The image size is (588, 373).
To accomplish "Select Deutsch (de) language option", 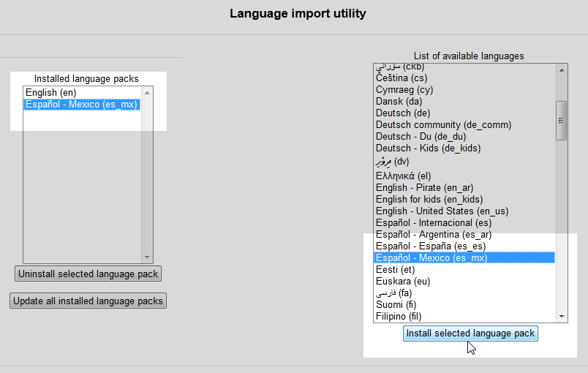I will (x=403, y=113).
